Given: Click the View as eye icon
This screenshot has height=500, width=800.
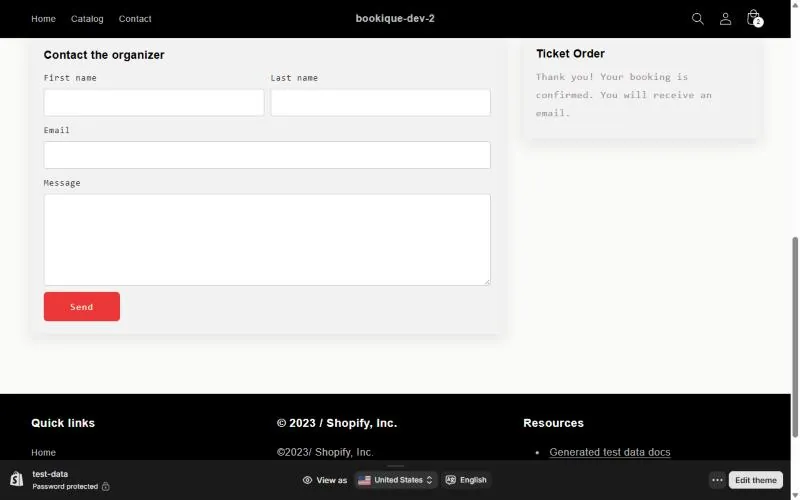Looking at the screenshot, I should click(x=307, y=480).
